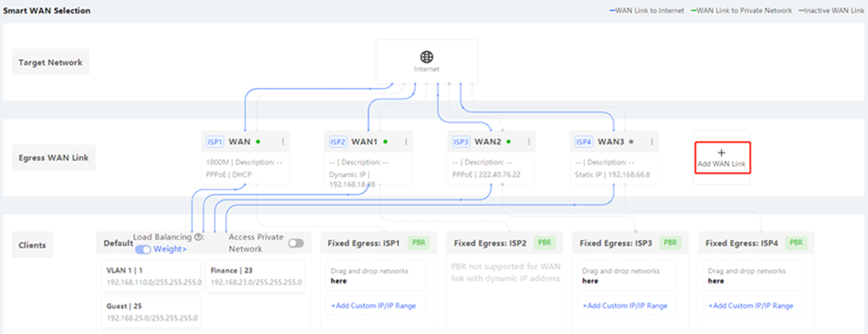
Task: Open the WAN2 card three-dot menu
Action: pyautogui.click(x=529, y=142)
